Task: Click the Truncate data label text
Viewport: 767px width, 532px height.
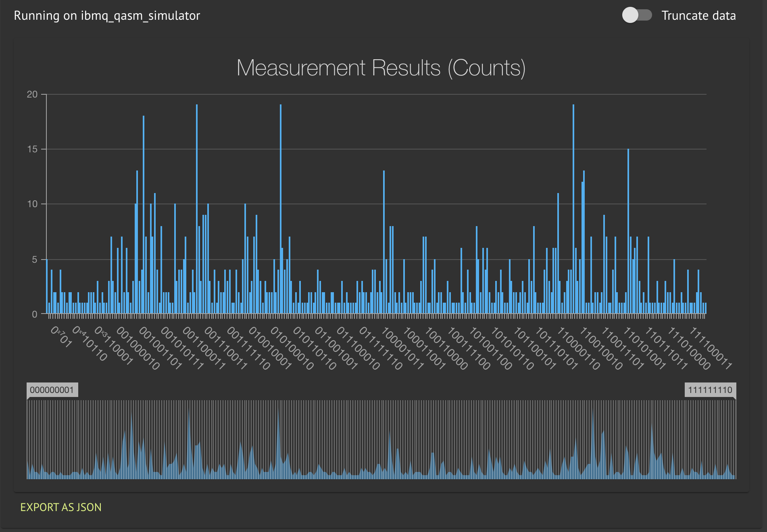Action: pyautogui.click(x=698, y=15)
